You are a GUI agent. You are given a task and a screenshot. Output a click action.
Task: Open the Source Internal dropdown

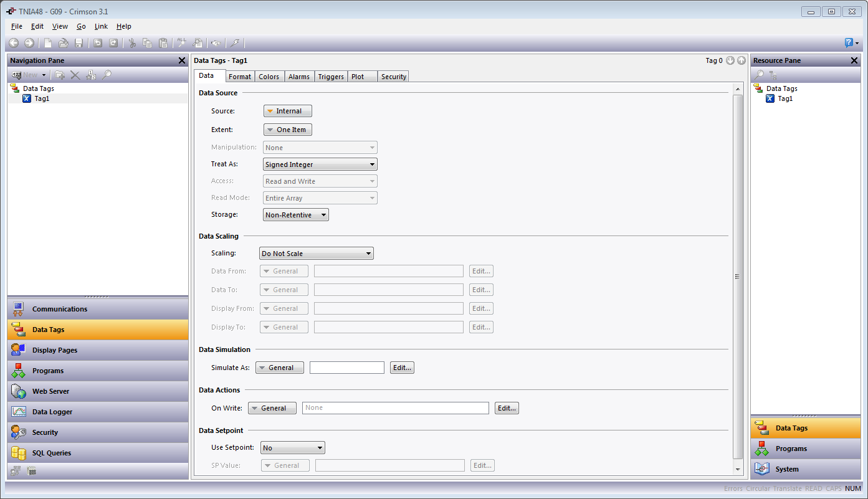click(288, 111)
